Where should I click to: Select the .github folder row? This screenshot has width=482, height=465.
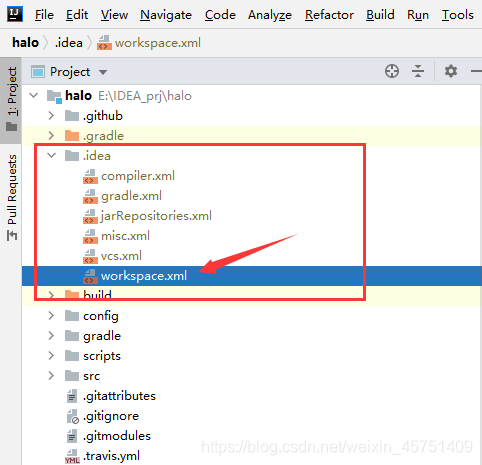[x=252, y=116]
